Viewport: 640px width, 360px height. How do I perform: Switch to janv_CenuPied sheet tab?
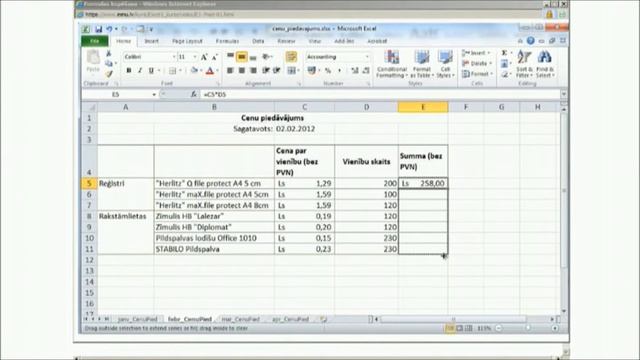[x=137, y=319]
